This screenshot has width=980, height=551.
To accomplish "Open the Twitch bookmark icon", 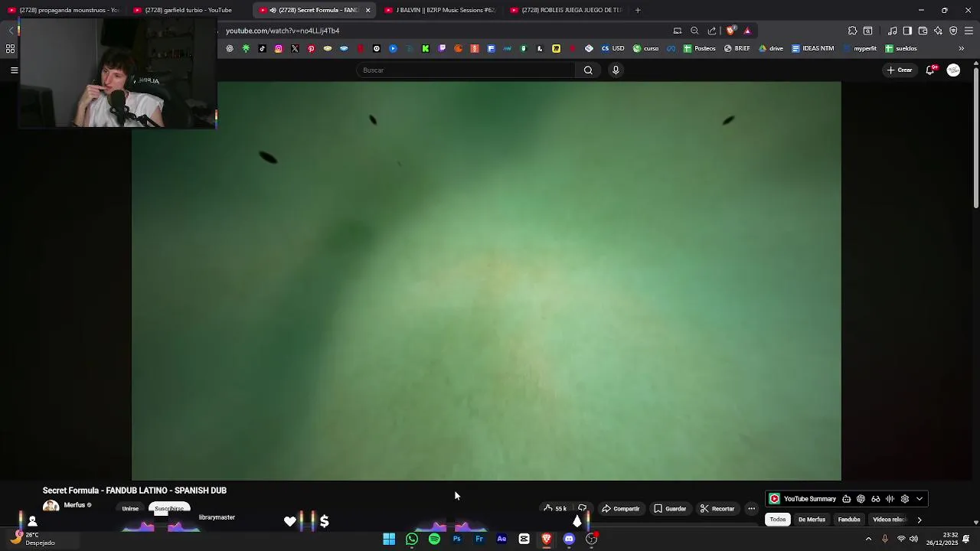I will tap(442, 48).
